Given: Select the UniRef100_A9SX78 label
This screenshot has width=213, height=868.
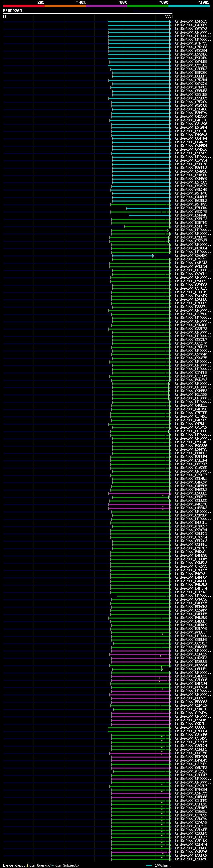Looking at the screenshot, I should (x=191, y=212).
